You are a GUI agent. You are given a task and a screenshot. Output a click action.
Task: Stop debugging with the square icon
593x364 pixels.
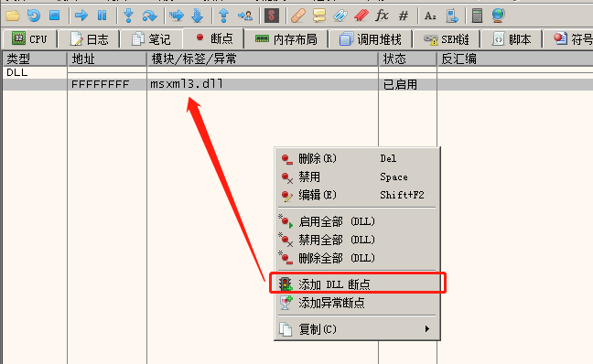pyautogui.click(x=55, y=16)
